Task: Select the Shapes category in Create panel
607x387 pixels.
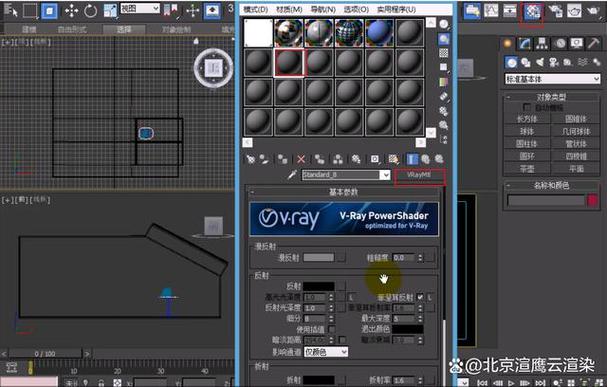Action: 525,62
